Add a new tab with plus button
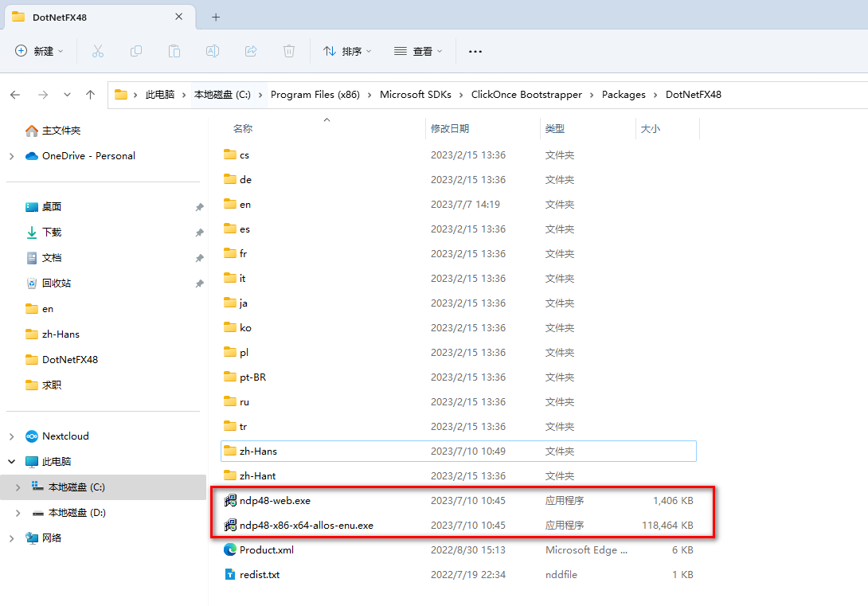This screenshot has height=606, width=868. coord(216,18)
